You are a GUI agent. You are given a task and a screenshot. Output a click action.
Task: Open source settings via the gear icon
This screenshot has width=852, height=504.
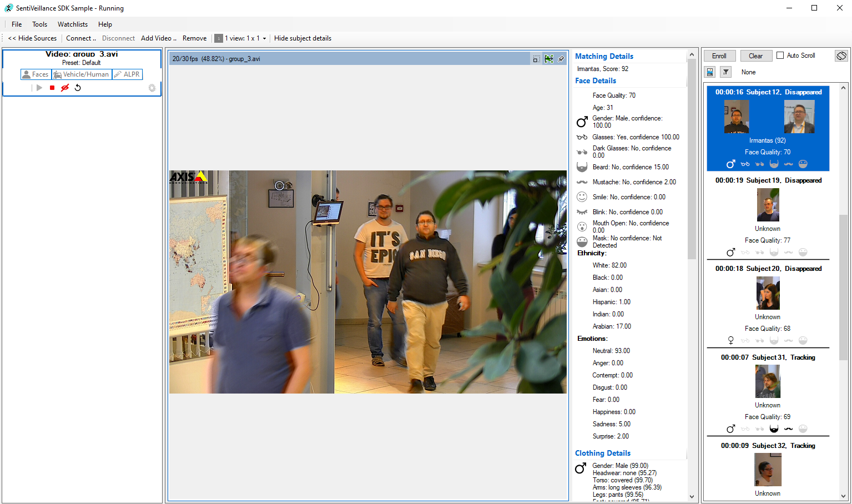(152, 88)
